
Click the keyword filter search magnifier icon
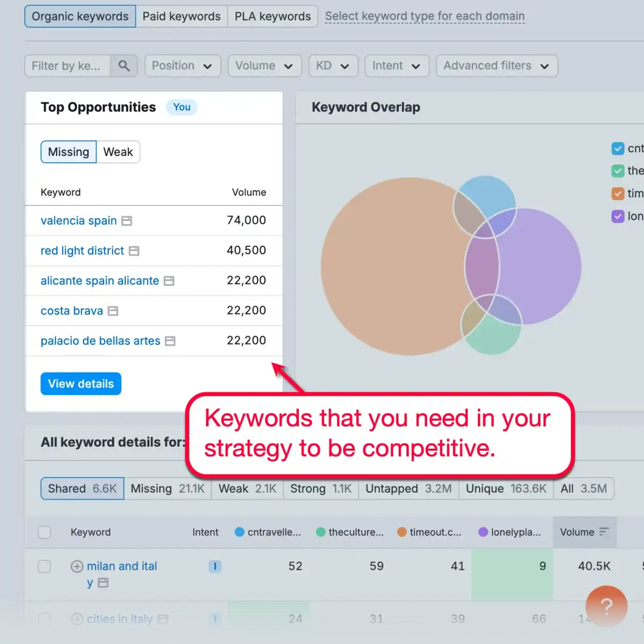coord(124,65)
